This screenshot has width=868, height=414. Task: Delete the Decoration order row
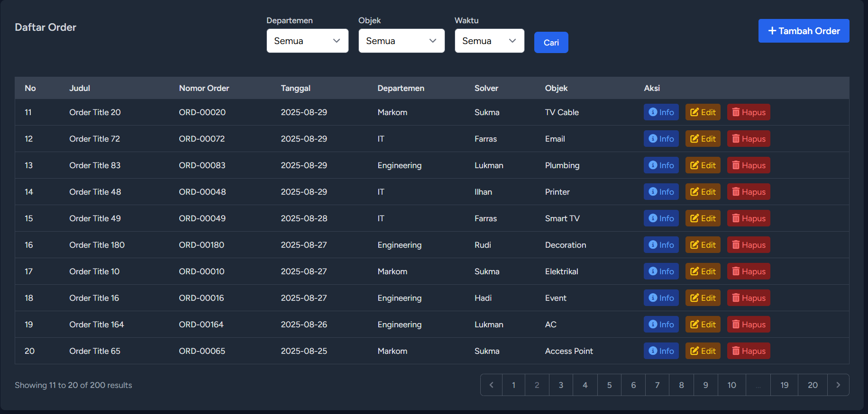click(x=749, y=245)
